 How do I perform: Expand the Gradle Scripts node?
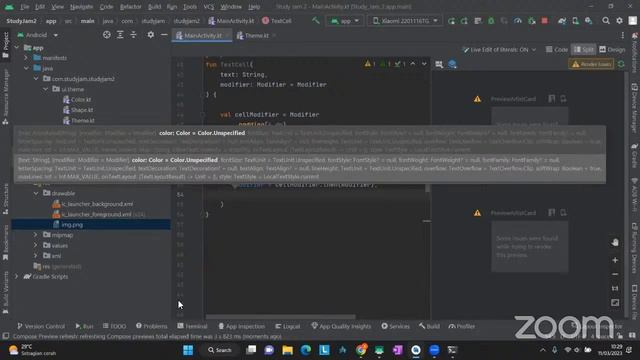tap(17, 276)
